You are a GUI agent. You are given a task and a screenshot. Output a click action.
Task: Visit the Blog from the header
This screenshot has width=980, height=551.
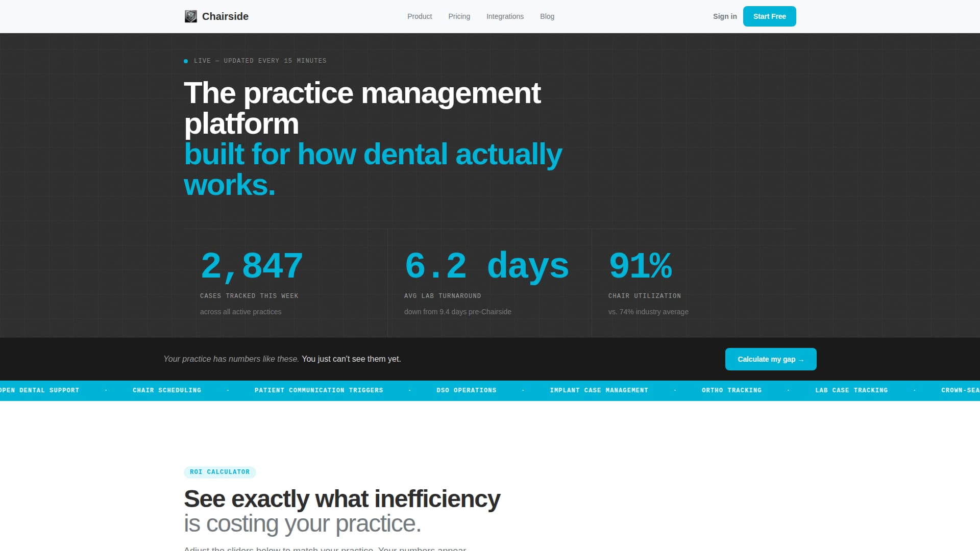(547, 16)
